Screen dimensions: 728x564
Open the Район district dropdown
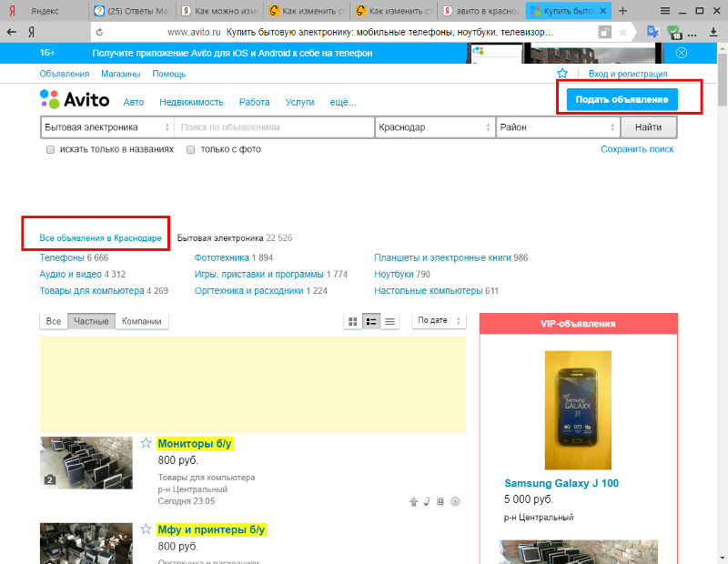(558, 127)
